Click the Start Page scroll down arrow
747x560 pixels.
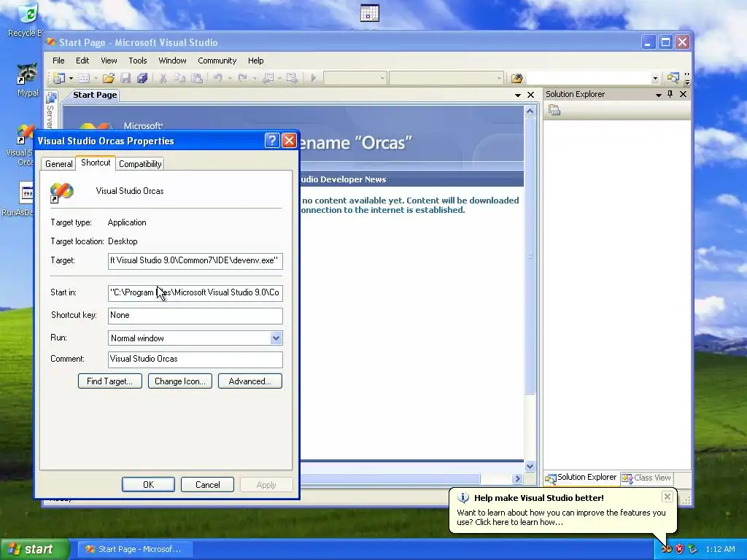coord(530,466)
